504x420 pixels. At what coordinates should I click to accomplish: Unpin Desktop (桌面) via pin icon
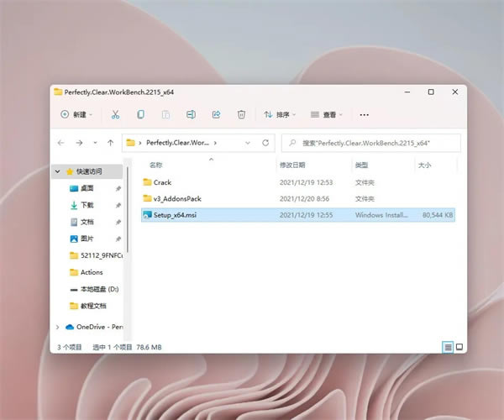click(x=118, y=189)
